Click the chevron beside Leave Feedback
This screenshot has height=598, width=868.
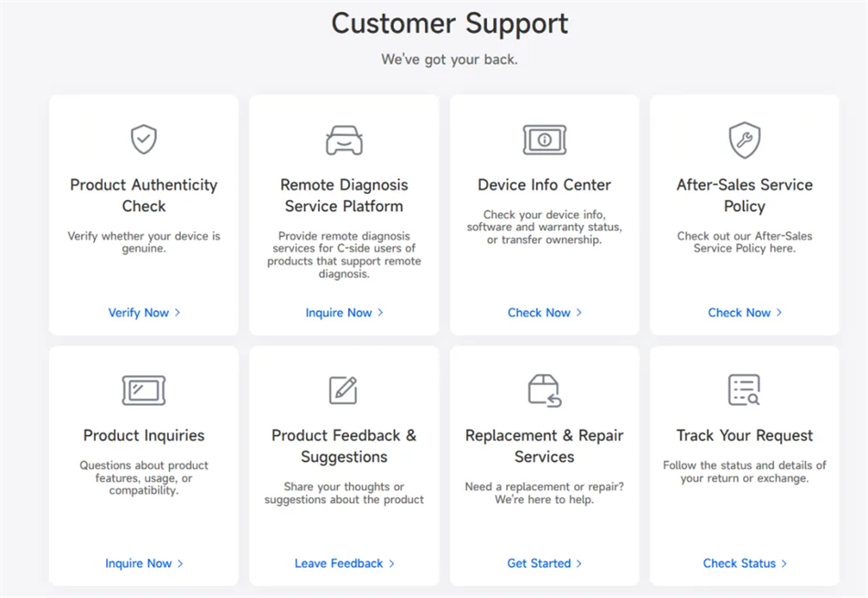(x=391, y=563)
